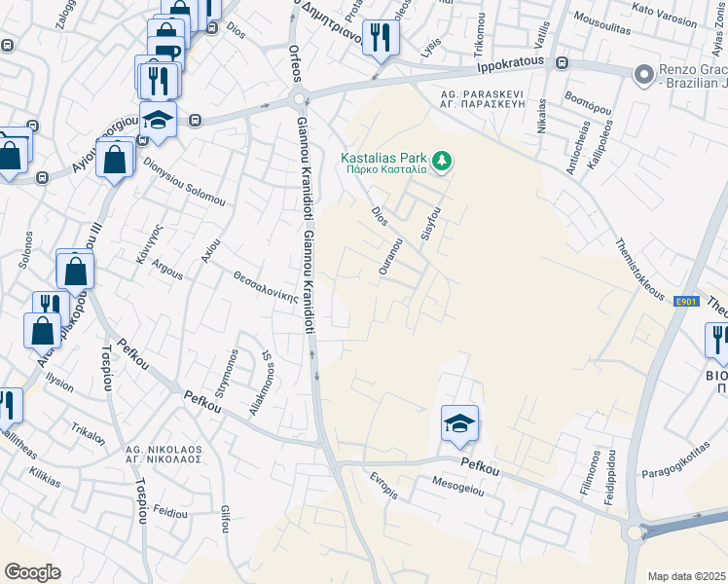
Task: Click the E901 highway shield
Action: pos(686,302)
